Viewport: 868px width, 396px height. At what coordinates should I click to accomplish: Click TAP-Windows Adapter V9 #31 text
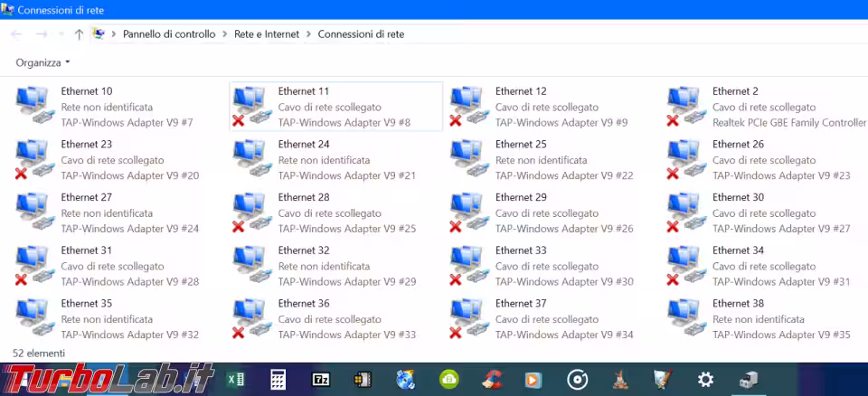pos(781,282)
